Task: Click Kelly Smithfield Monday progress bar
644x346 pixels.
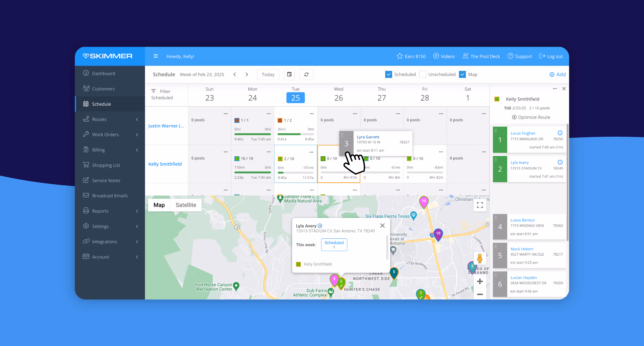Action: [x=253, y=172]
